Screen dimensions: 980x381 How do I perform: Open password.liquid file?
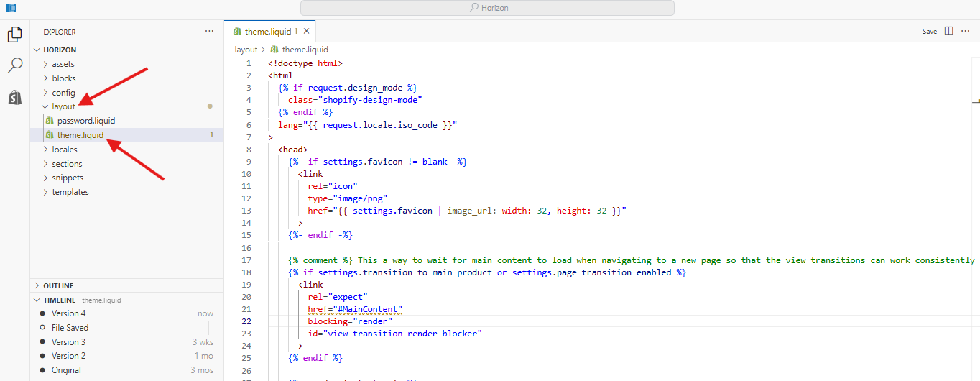pos(85,121)
